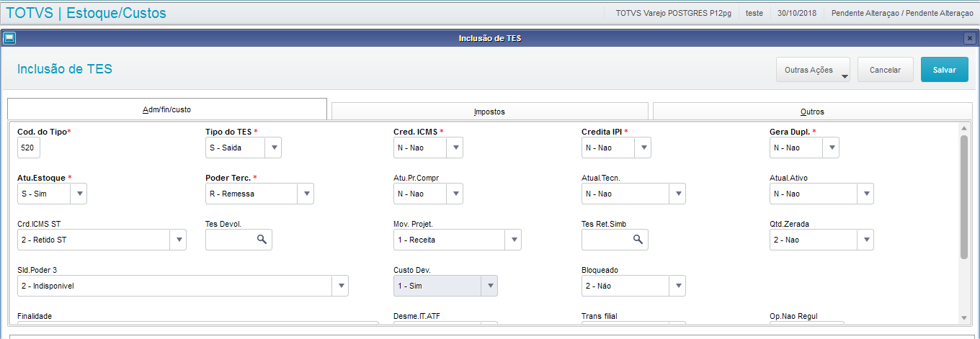
Task: Click the Tes Devol. search magnifier icon
Action: click(x=262, y=240)
